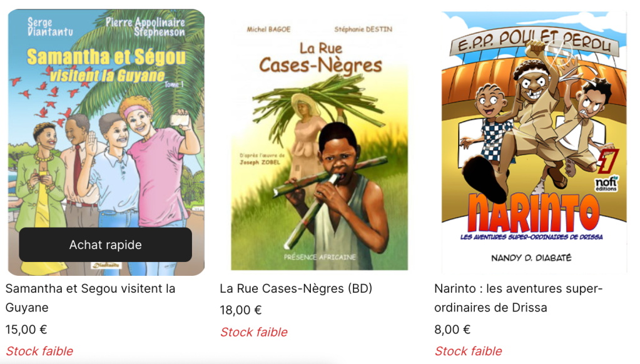Click the E.P.P. Poulet Perdu sign

coord(534,41)
